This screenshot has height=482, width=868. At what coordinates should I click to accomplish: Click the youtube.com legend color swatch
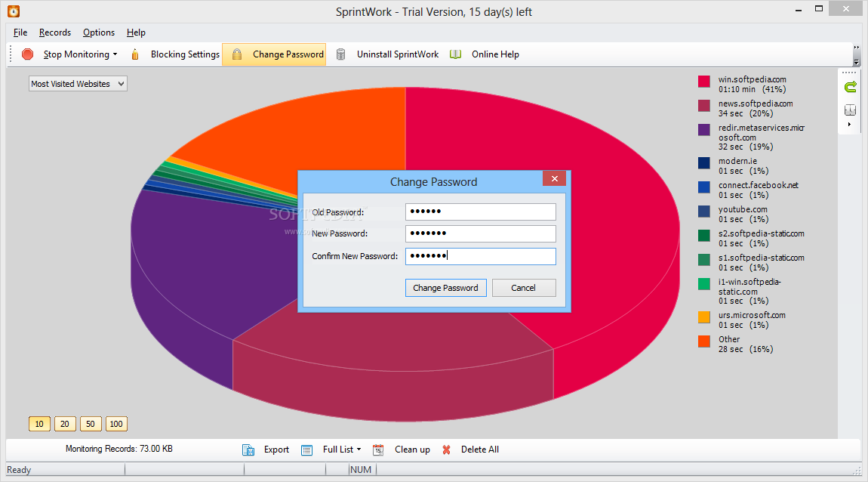(704, 211)
